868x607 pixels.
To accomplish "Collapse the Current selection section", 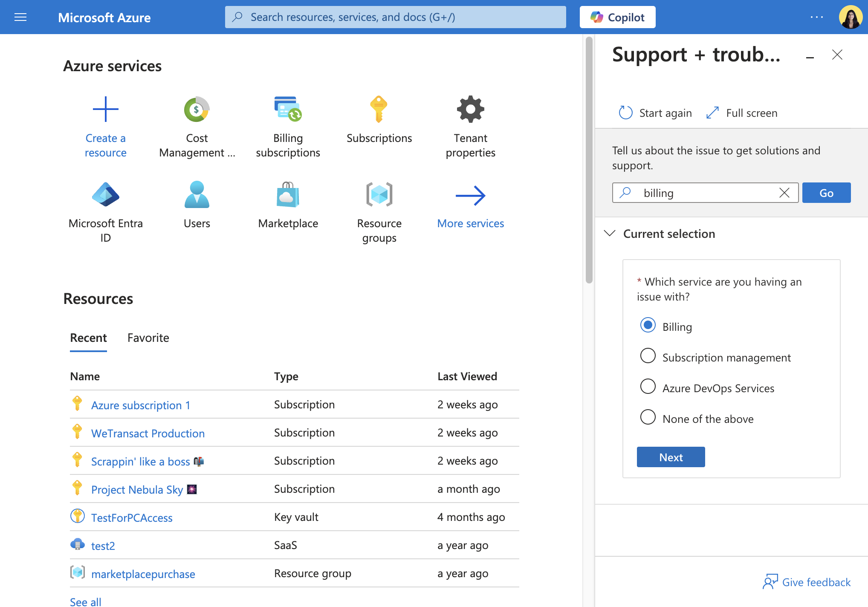I will click(610, 233).
